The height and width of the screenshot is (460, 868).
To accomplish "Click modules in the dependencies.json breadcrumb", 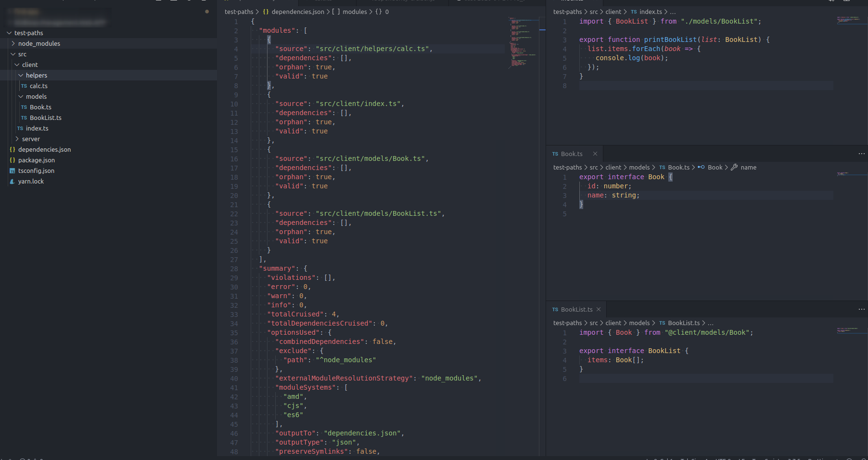I will tap(355, 12).
